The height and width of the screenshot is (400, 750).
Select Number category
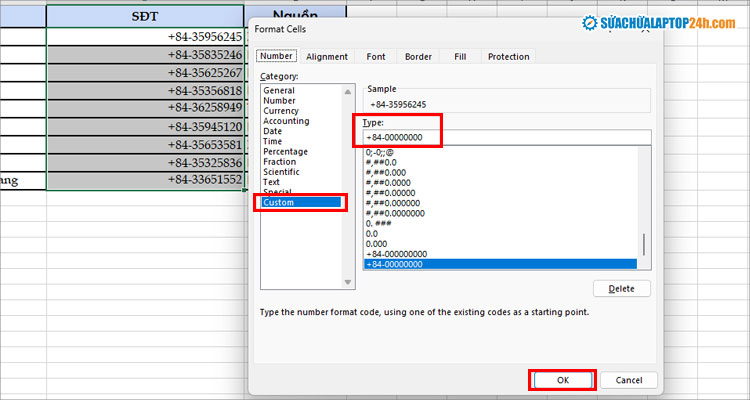pos(279,100)
